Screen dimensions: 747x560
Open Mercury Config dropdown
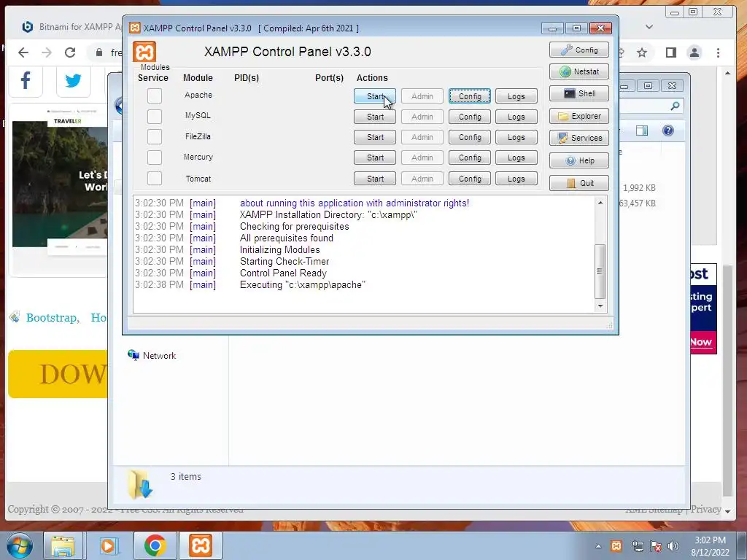[x=469, y=157]
